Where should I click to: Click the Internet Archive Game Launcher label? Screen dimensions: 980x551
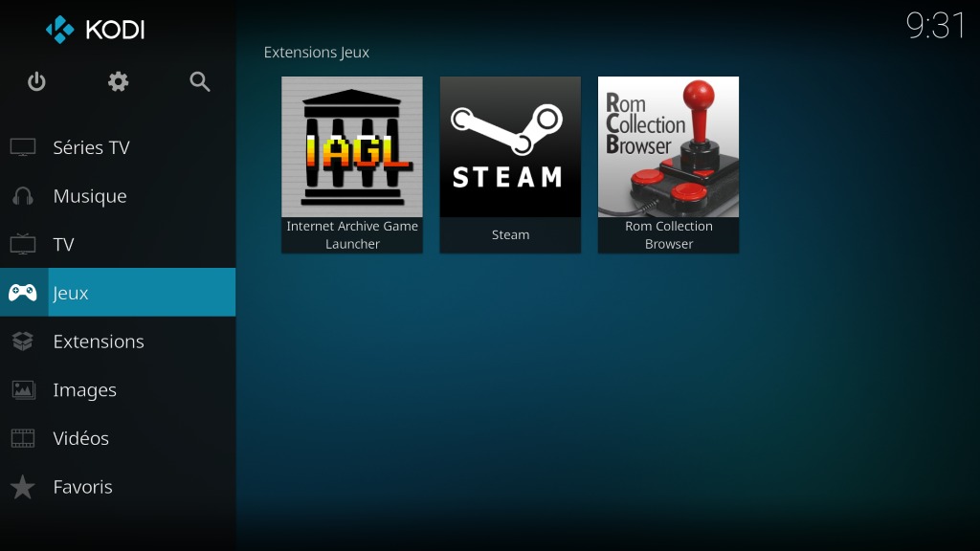352,235
